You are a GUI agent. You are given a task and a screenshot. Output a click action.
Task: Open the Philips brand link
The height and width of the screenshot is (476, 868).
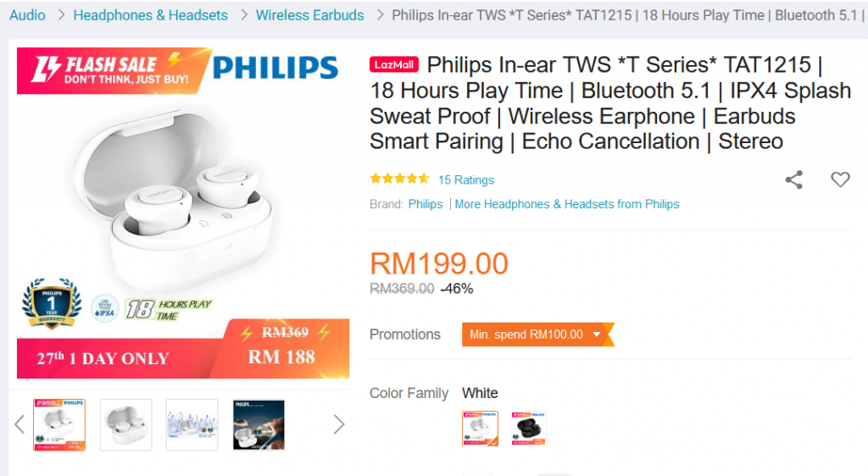click(426, 204)
